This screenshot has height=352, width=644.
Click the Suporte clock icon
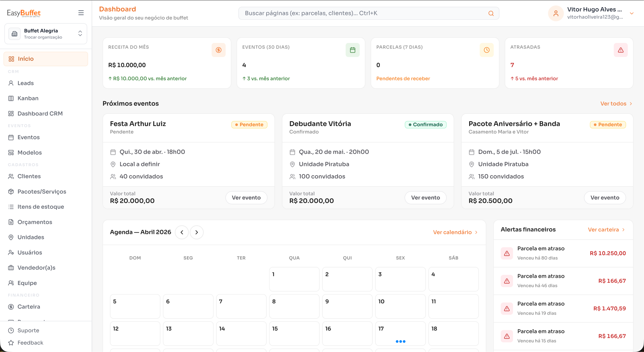(x=11, y=331)
